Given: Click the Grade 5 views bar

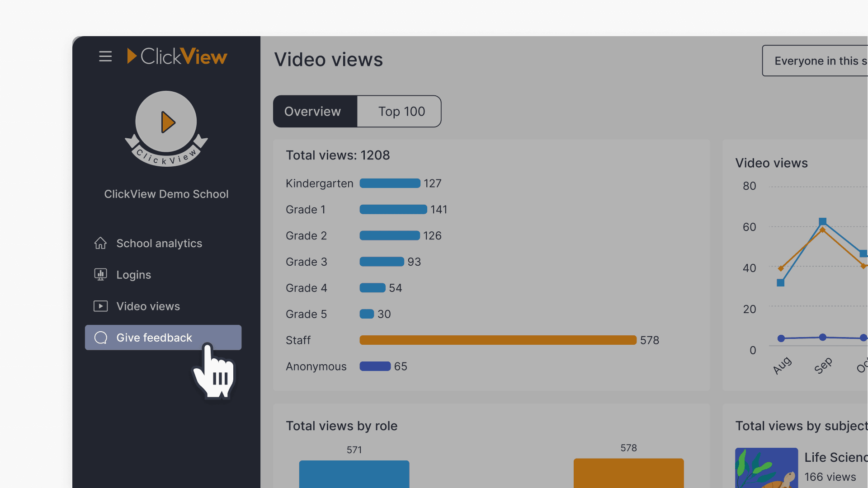Looking at the screenshot, I should coord(367,314).
